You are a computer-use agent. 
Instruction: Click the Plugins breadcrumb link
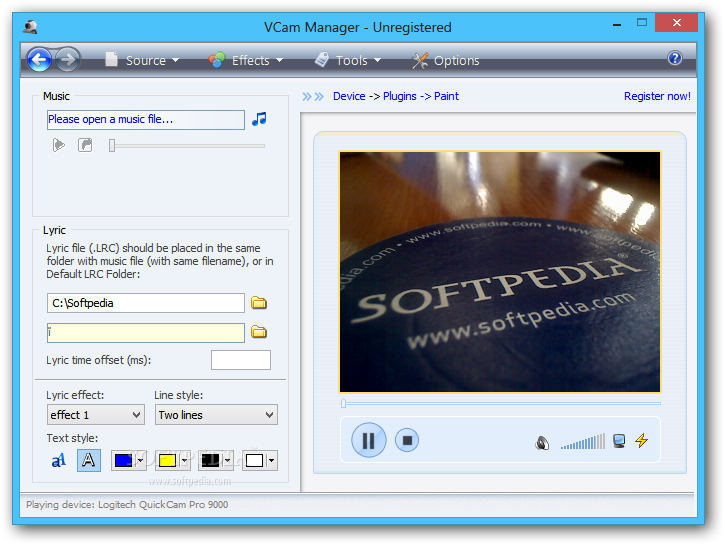400,96
